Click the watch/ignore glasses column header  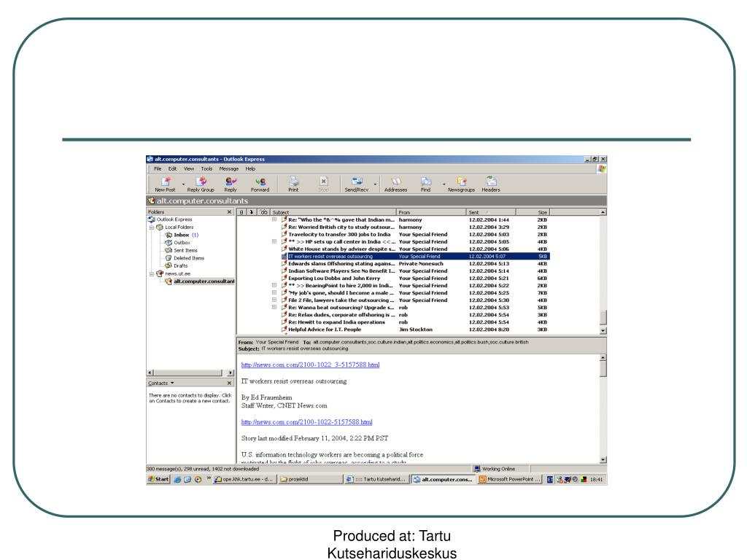coord(263,212)
